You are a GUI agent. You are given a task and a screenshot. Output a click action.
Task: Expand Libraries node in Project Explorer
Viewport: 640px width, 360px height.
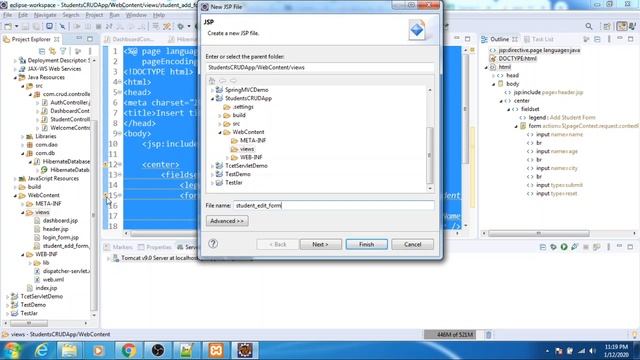click(x=23, y=136)
